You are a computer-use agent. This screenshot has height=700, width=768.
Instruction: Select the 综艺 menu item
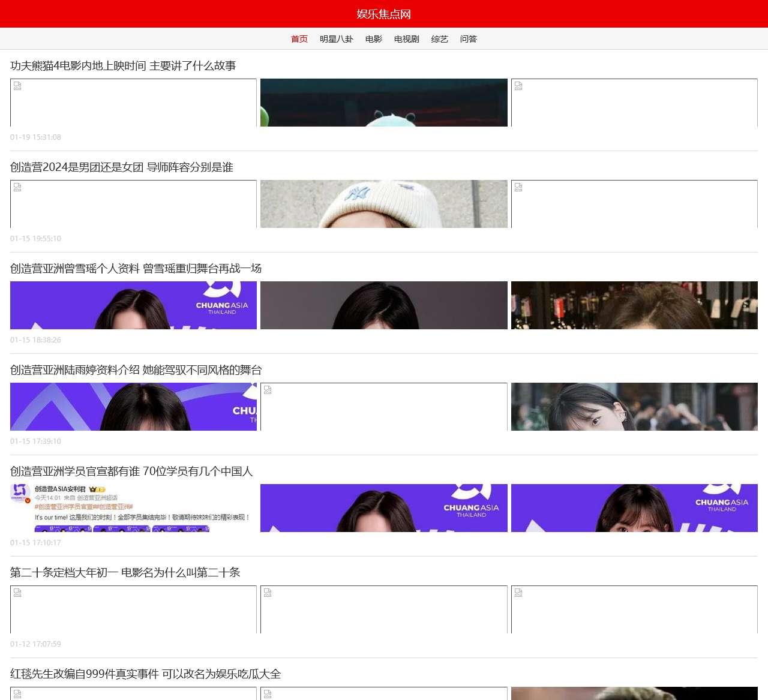coord(439,39)
